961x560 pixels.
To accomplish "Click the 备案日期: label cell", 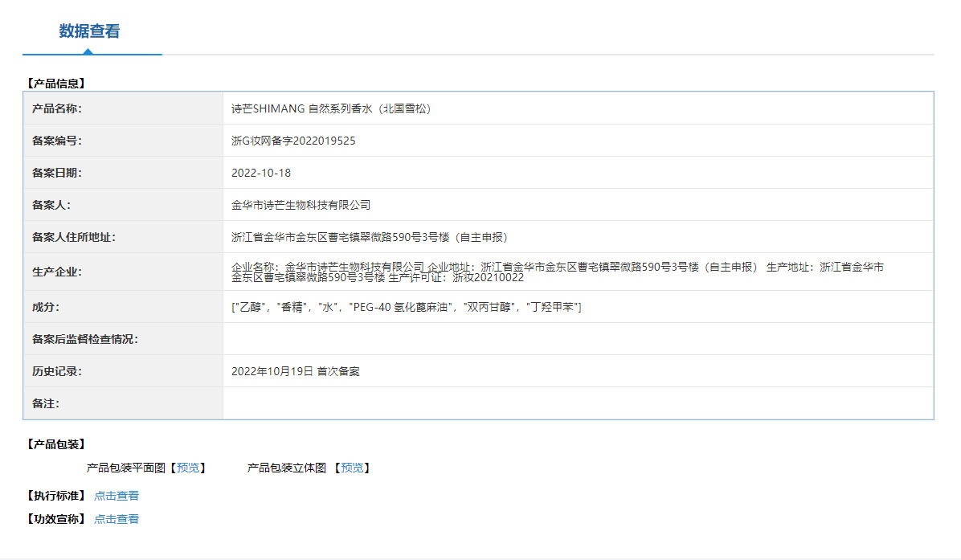I will [x=123, y=173].
